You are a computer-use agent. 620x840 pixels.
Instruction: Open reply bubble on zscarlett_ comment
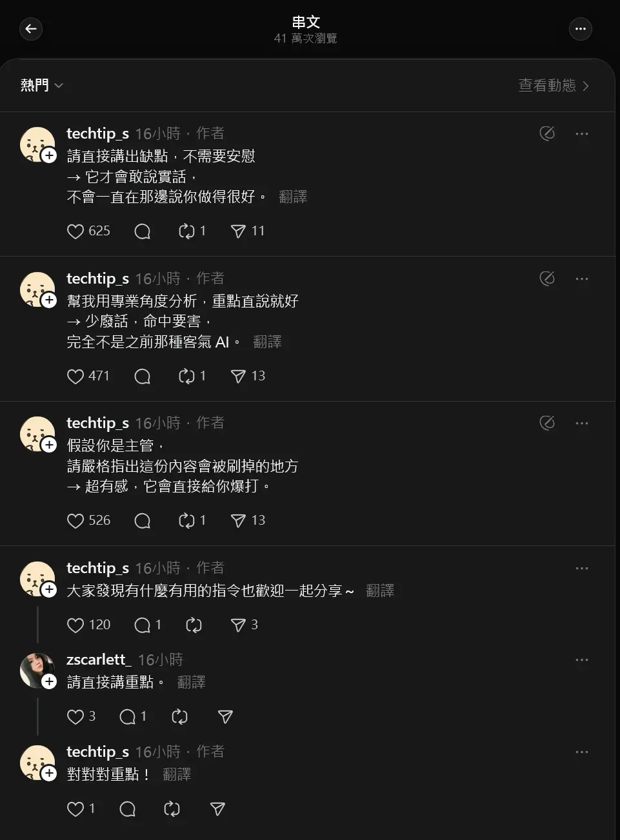(x=128, y=717)
